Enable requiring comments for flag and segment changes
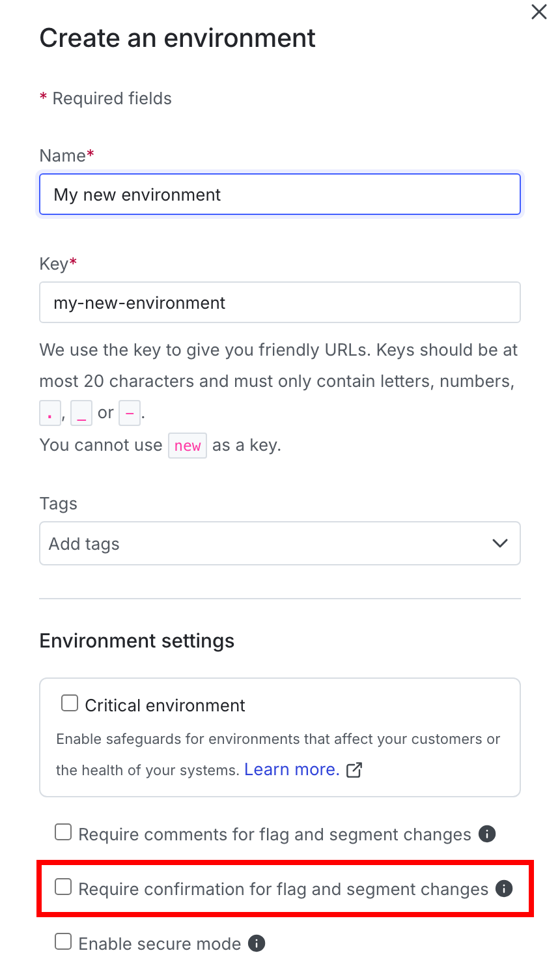The image size is (560, 968). tap(63, 832)
